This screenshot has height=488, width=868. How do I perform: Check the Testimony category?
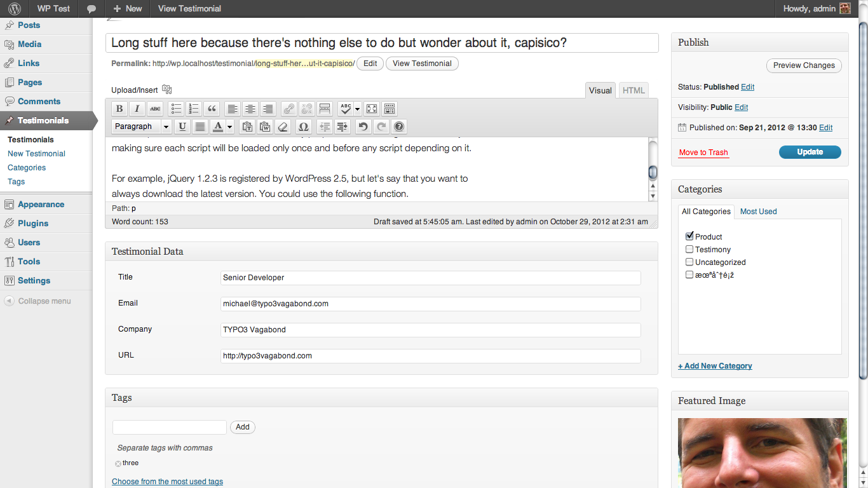pyautogui.click(x=689, y=250)
